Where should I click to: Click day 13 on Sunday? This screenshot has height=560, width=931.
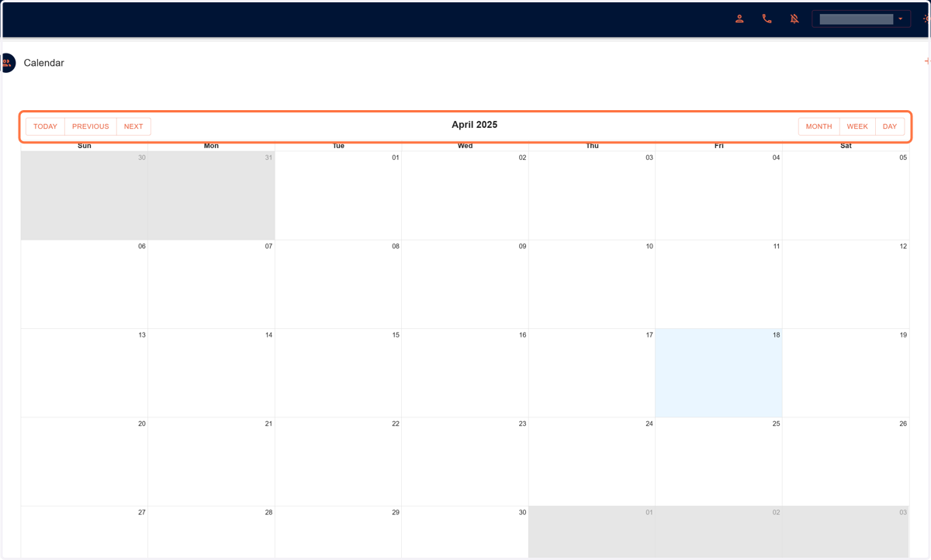point(85,373)
